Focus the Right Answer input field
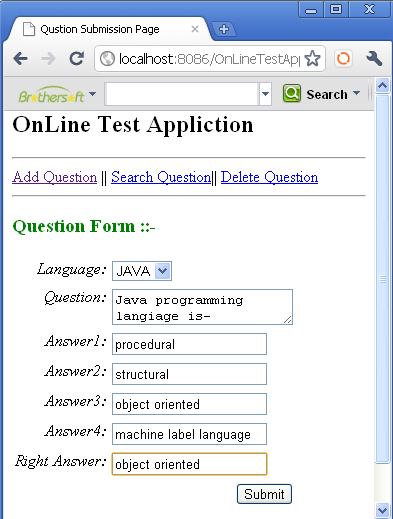Viewport: 393px width, 519px height. point(189,464)
